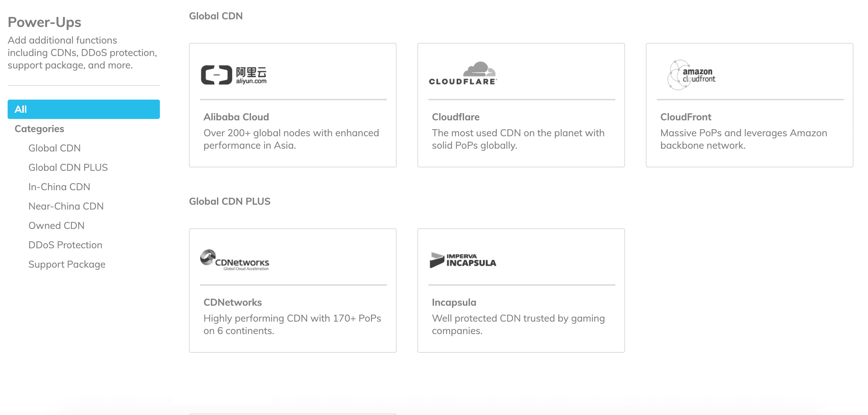Select the All filter in sidebar
Viewport: 868px width, 415px height.
84,109
